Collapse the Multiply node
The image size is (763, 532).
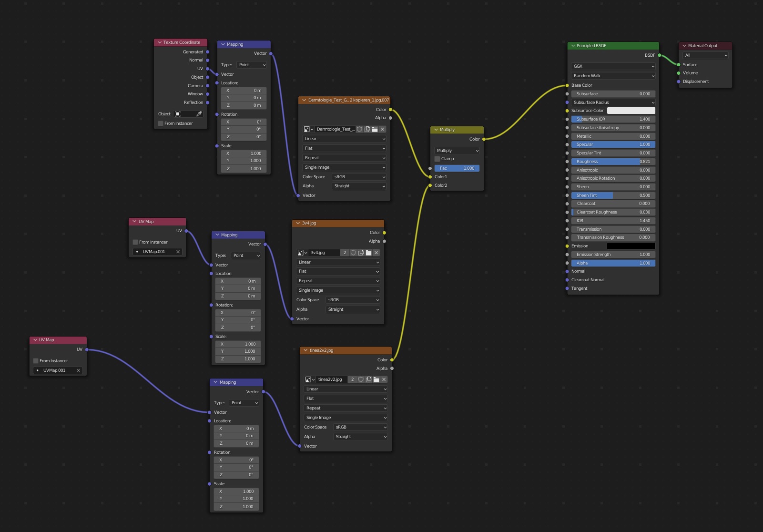coord(436,130)
